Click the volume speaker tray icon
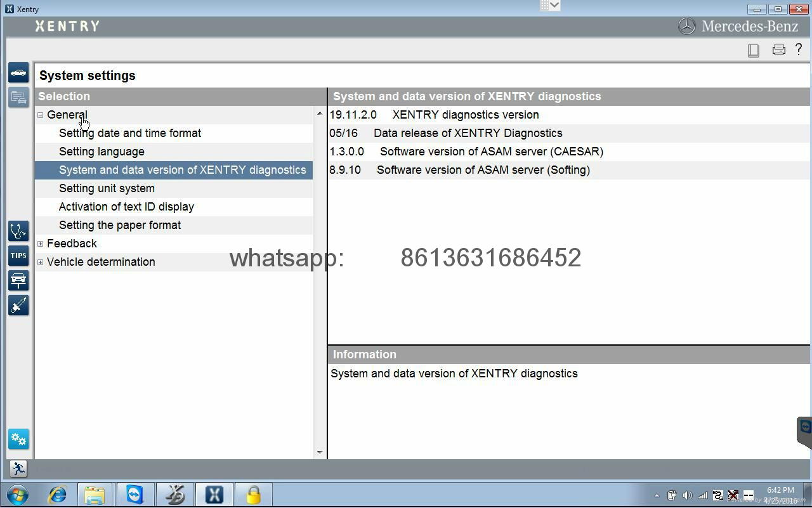 tap(687, 495)
